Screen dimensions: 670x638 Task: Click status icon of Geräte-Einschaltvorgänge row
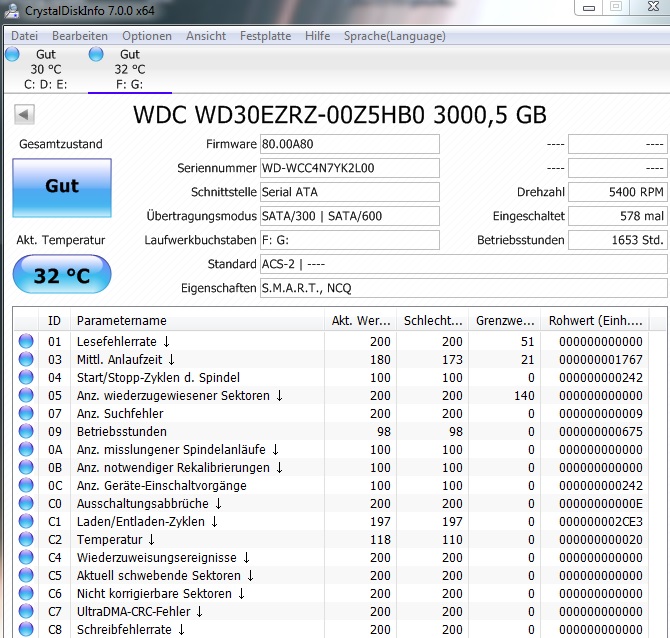26,485
